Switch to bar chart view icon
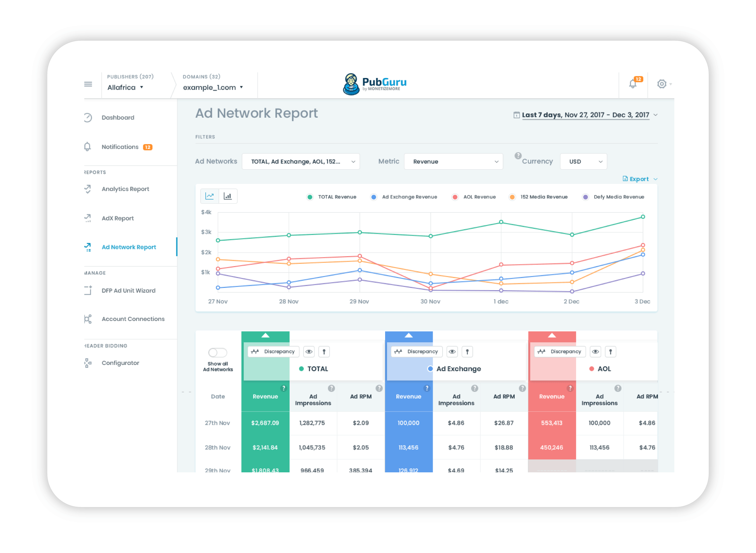Viewport: 756px width, 553px height. [x=228, y=196]
